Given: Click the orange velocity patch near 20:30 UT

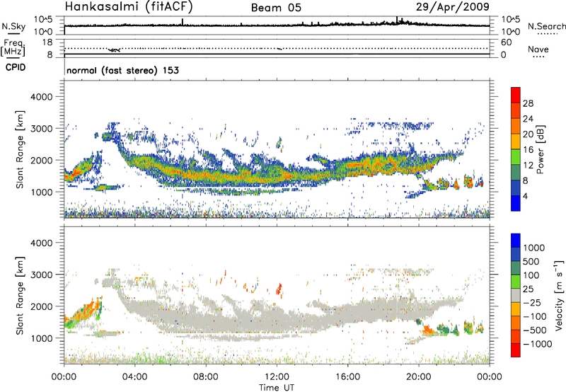Looking at the screenshot, I should point(429,330).
